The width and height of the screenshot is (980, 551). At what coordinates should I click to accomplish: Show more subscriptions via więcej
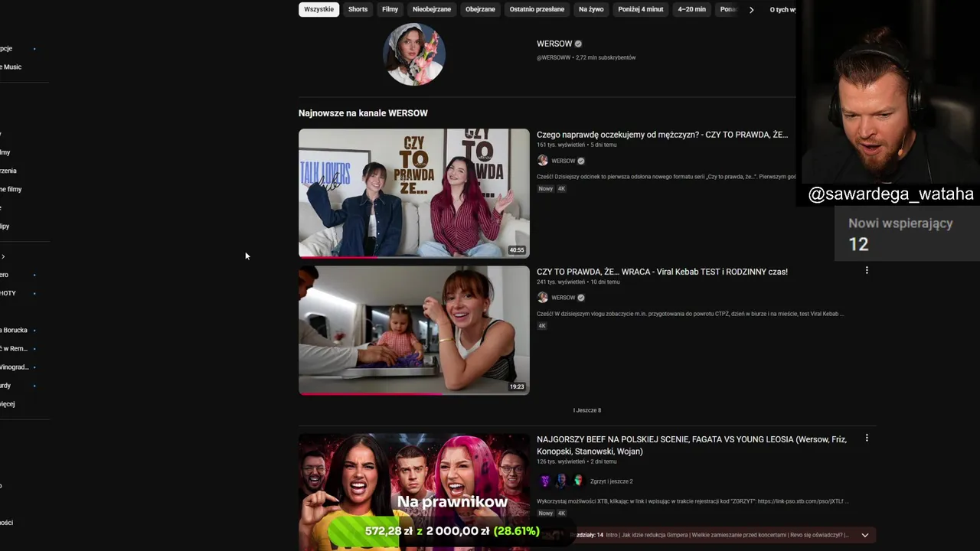pyautogui.click(x=7, y=404)
